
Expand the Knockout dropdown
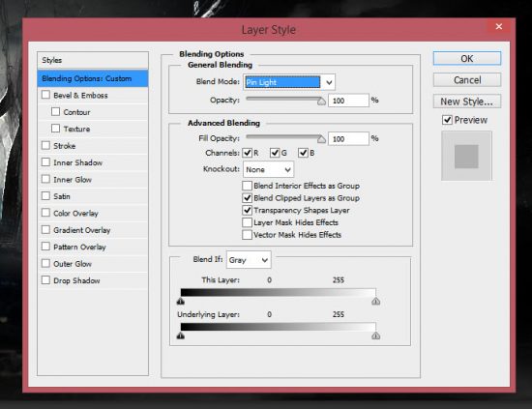click(268, 169)
